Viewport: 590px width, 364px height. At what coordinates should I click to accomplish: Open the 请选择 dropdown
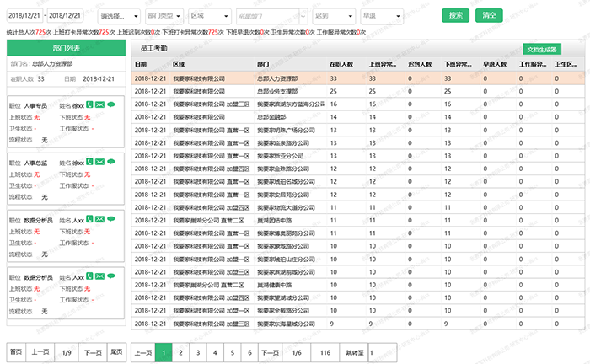[x=119, y=16]
